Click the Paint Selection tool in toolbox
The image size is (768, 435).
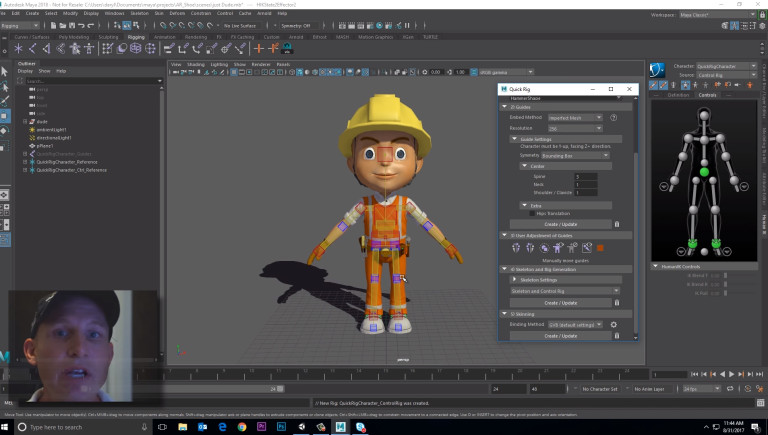[x=4, y=101]
